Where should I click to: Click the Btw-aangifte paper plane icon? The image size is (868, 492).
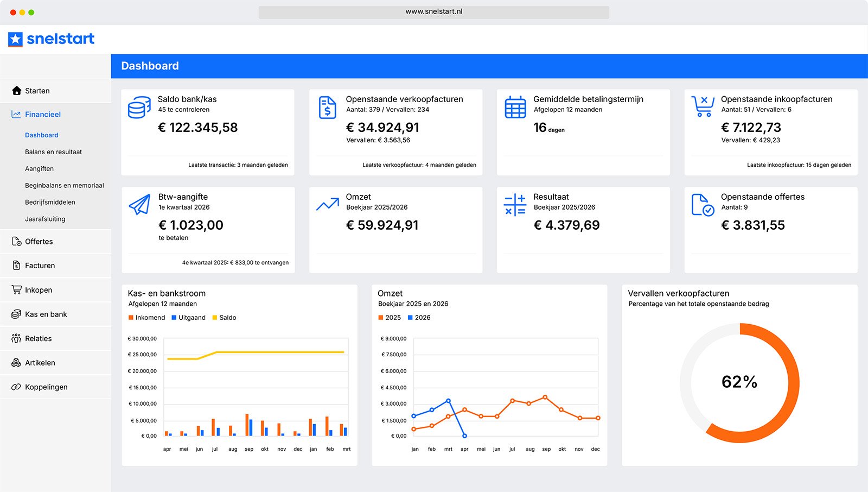tap(139, 205)
